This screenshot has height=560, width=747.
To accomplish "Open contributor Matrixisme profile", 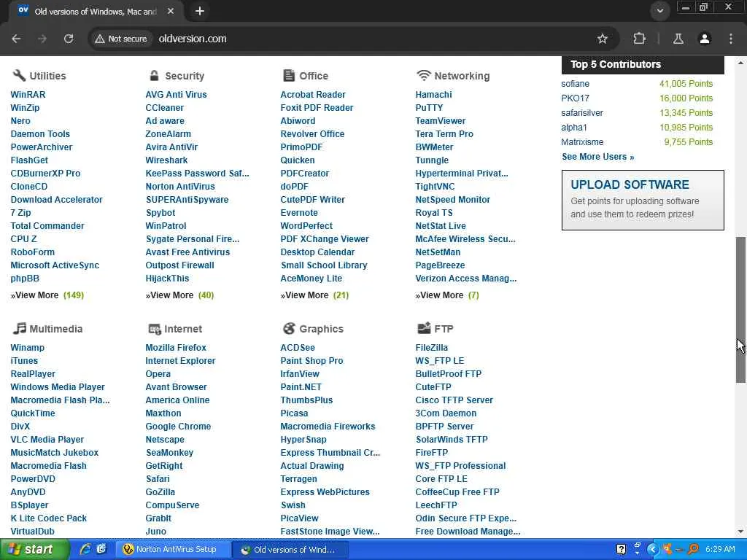I will [582, 142].
